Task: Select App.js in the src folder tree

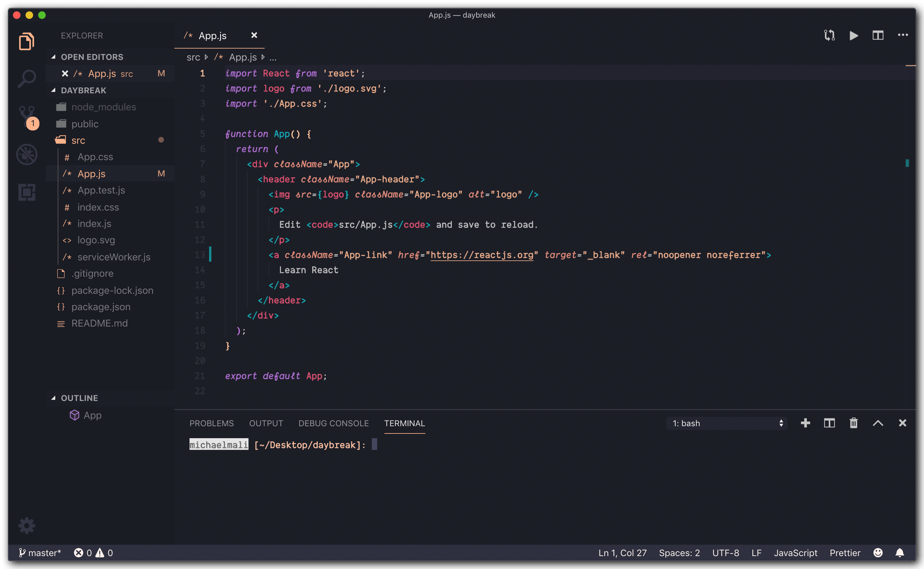Action: click(110, 173)
